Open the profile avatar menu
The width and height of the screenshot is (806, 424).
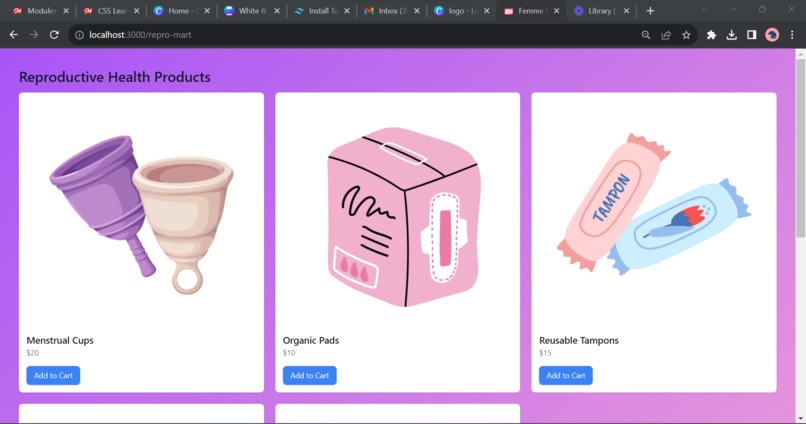point(772,35)
